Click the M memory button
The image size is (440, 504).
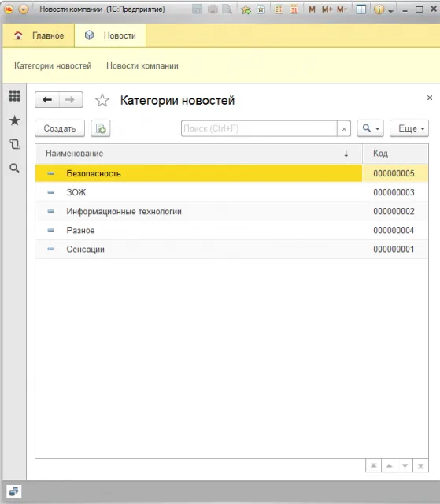[312, 9]
